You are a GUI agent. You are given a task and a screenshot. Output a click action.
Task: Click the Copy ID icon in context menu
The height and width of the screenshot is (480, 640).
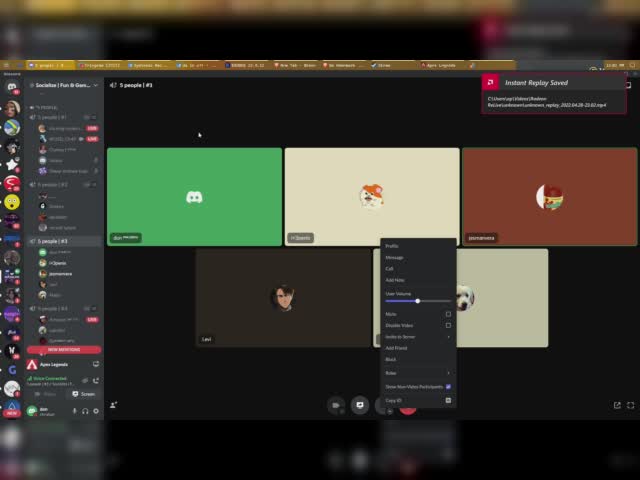[x=448, y=400]
